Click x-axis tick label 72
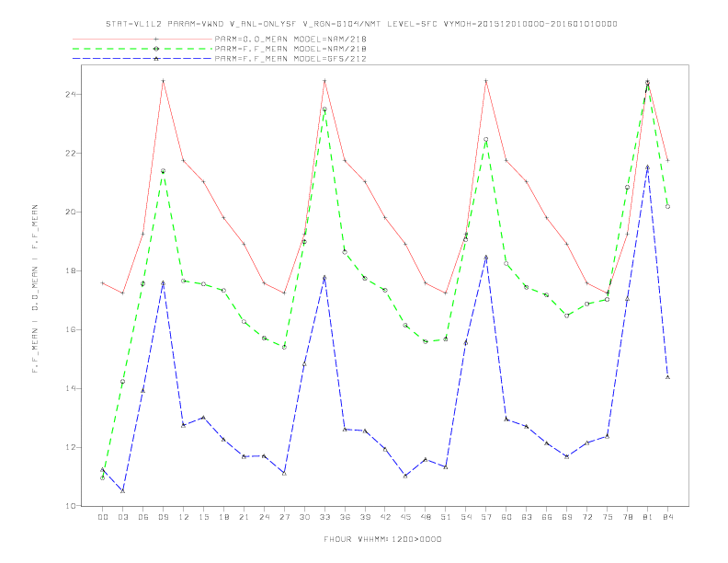This screenshot has height=563, width=728. pos(586,517)
